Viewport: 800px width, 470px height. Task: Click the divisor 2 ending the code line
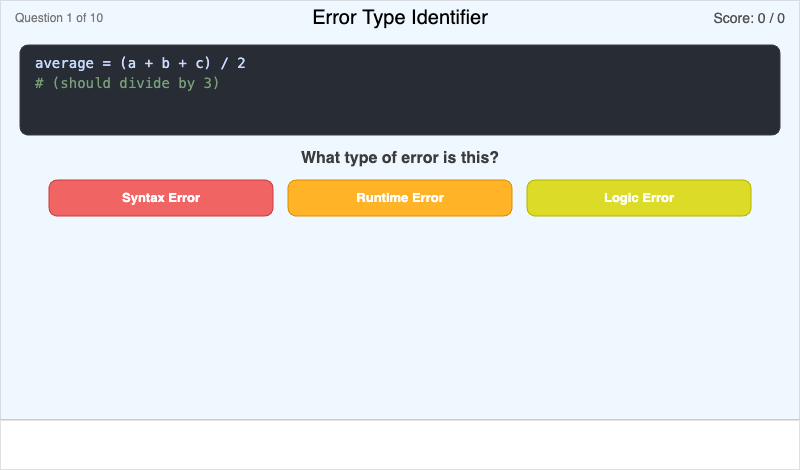click(241, 63)
